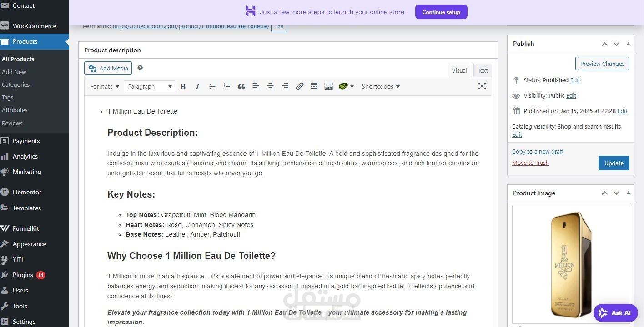Click the help question mark icon
Screen dimensions: 644x327
(x=140, y=68)
